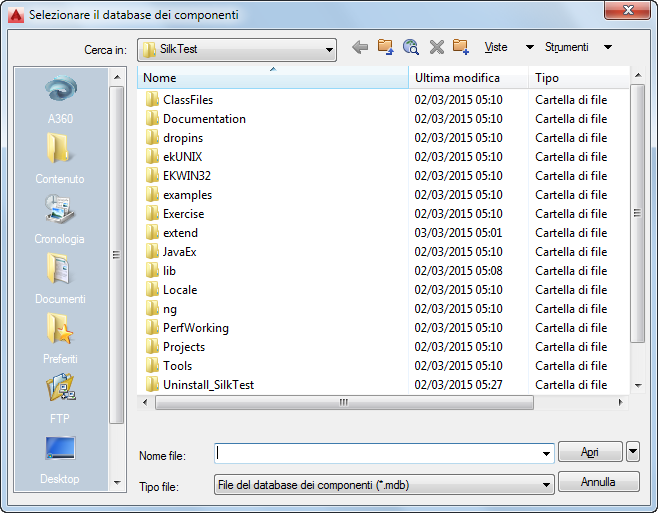
Task: Select the Uninstall_SilkTest folder name
Action: (x=208, y=385)
